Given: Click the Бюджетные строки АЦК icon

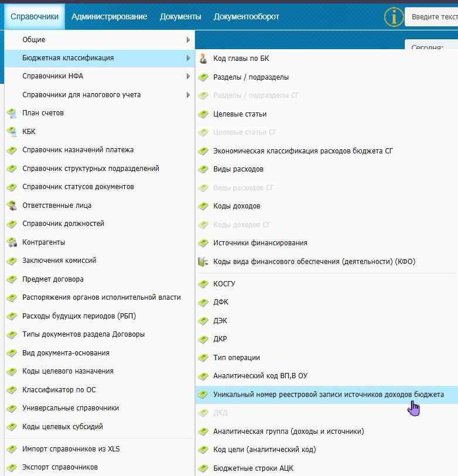Looking at the screenshot, I should (x=203, y=469).
